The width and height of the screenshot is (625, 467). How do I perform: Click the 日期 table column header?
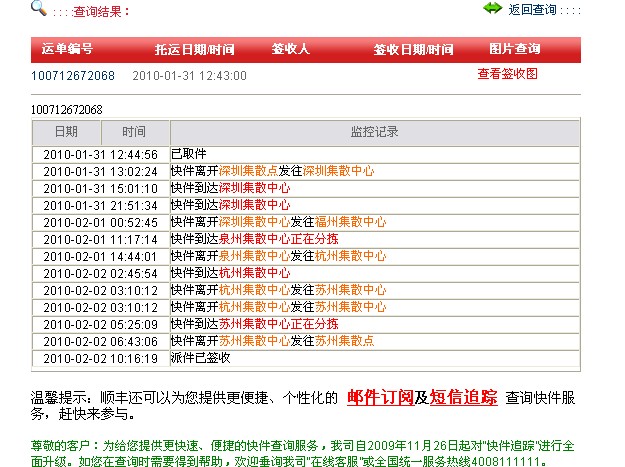tap(65, 132)
